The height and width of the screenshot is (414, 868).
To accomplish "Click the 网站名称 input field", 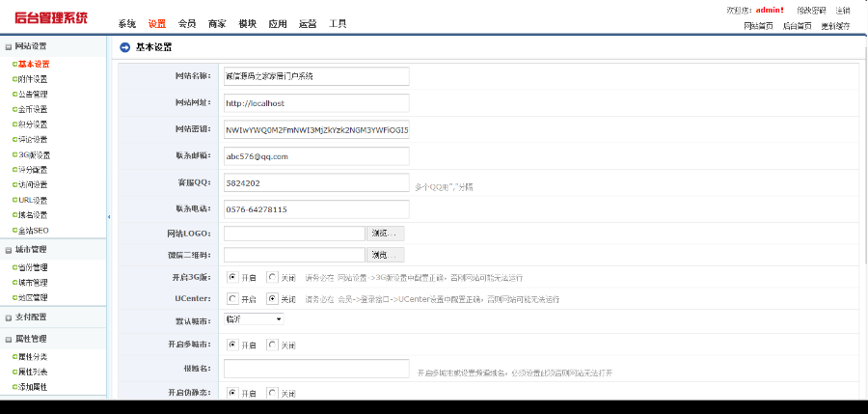I will (316, 76).
